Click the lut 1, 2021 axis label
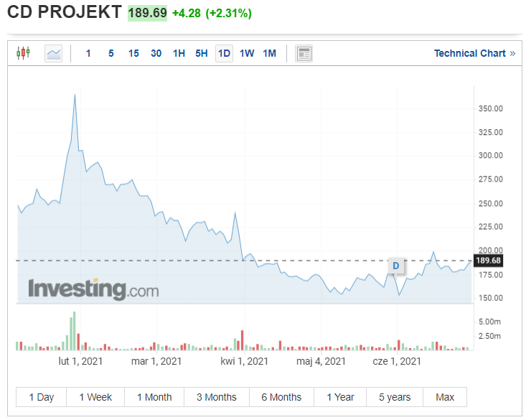The width and height of the screenshot is (526, 420). [80, 361]
